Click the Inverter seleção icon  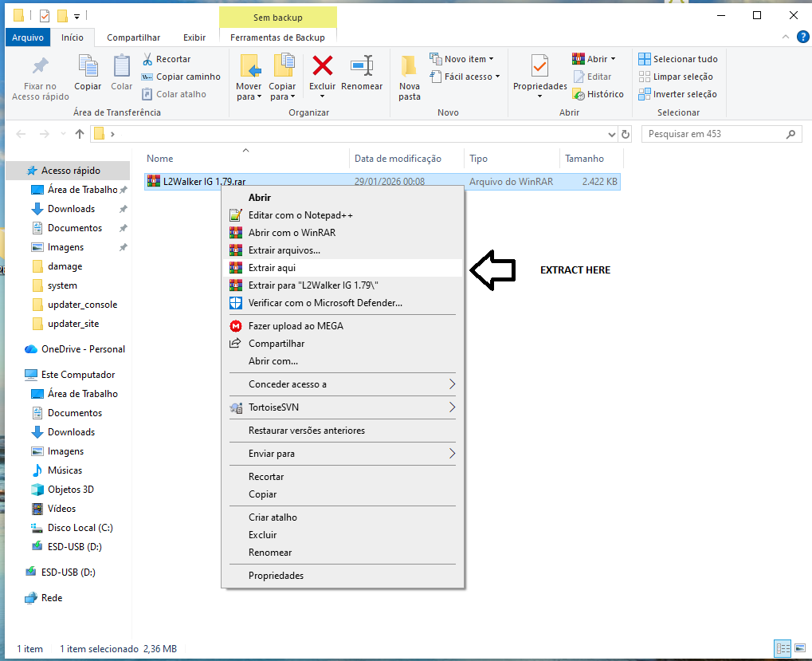pos(644,94)
